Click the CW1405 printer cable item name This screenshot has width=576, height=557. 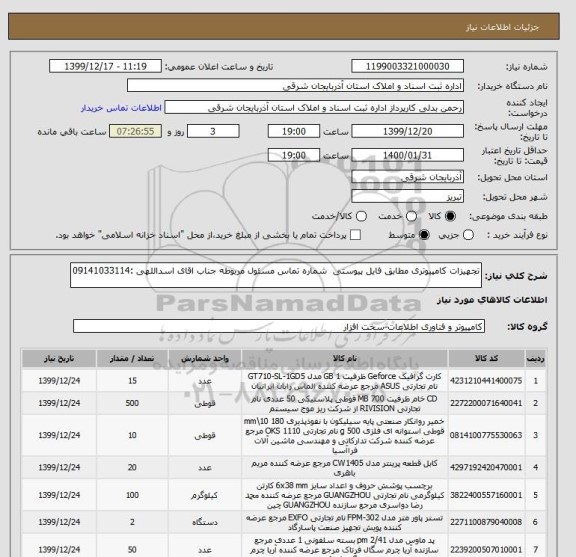point(345,467)
